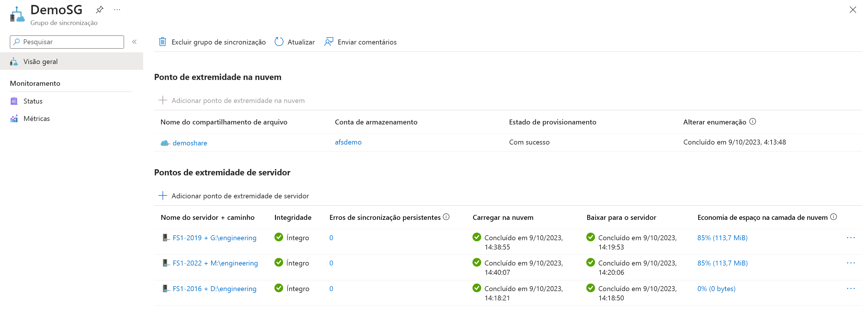
Task: Click Atualizar to refresh
Action: (x=294, y=42)
